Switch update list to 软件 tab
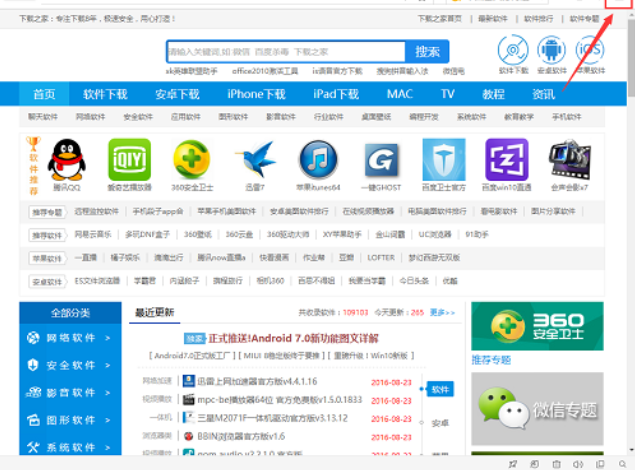 click(440, 389)
